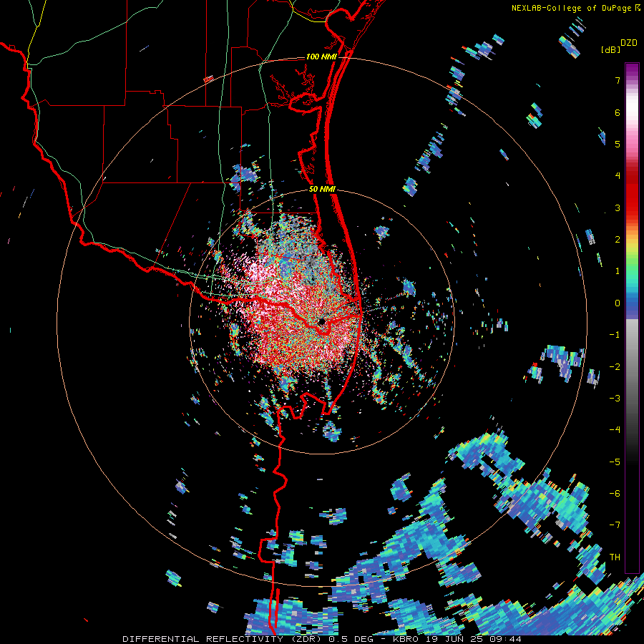Click the -7 tick label on color scale
Image resolution: width=644 pixels, height=644 pixels.
click(615, 525)
